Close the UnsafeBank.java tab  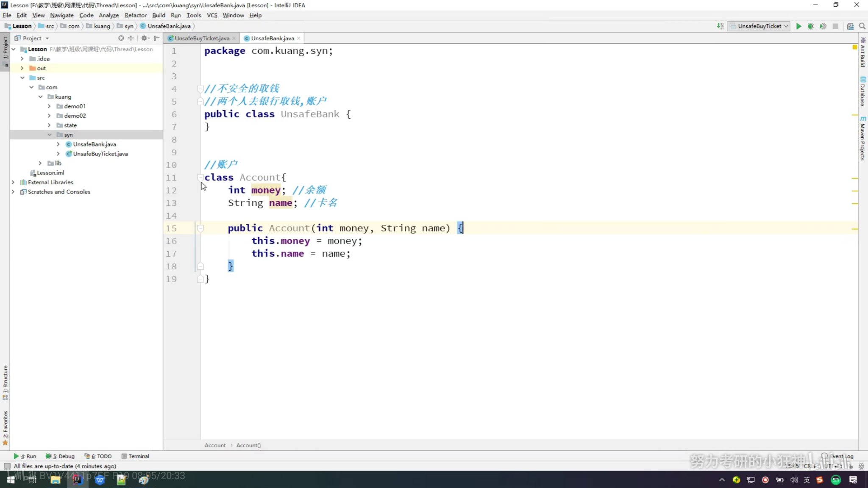[x=299, y=38]
